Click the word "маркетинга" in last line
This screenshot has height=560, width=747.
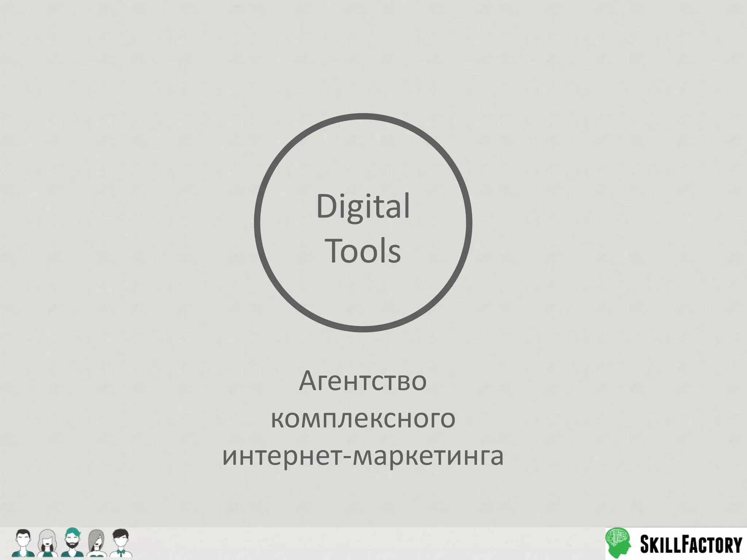[429, 456]
